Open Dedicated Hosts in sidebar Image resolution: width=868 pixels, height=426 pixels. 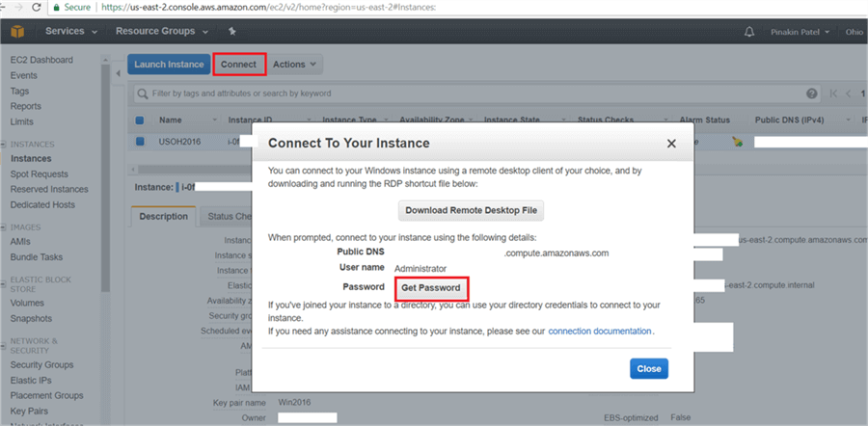[42, 204]
